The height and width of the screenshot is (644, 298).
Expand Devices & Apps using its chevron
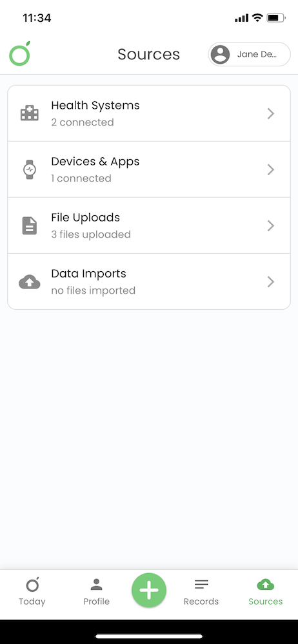[270, 169]
